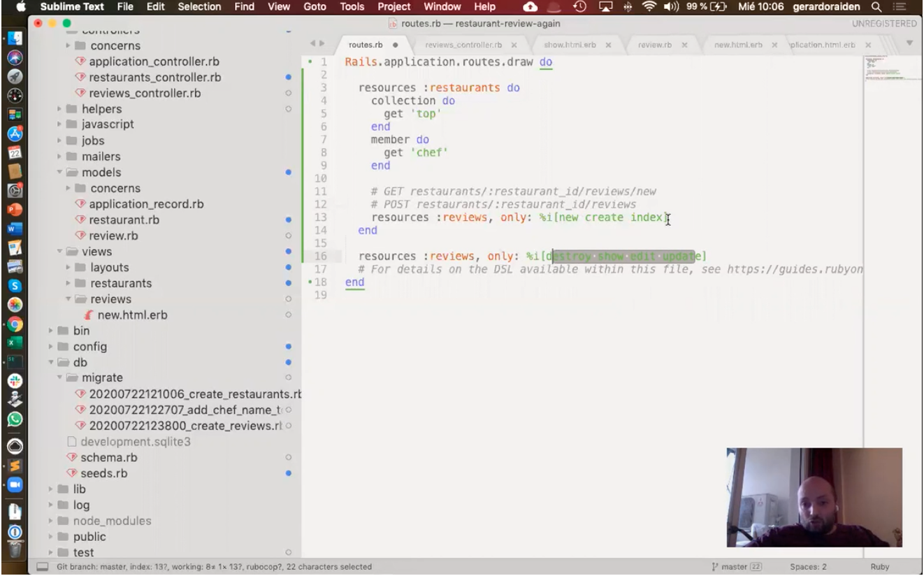924x576 pixels.
Task: Expand the helpers folder
Action: [60, 109]
